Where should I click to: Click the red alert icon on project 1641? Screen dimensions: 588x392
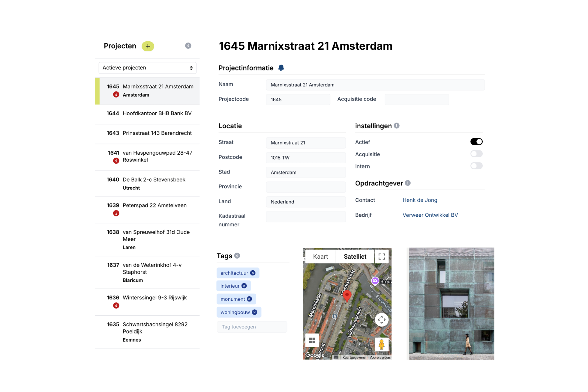click(x=116, y=161)
